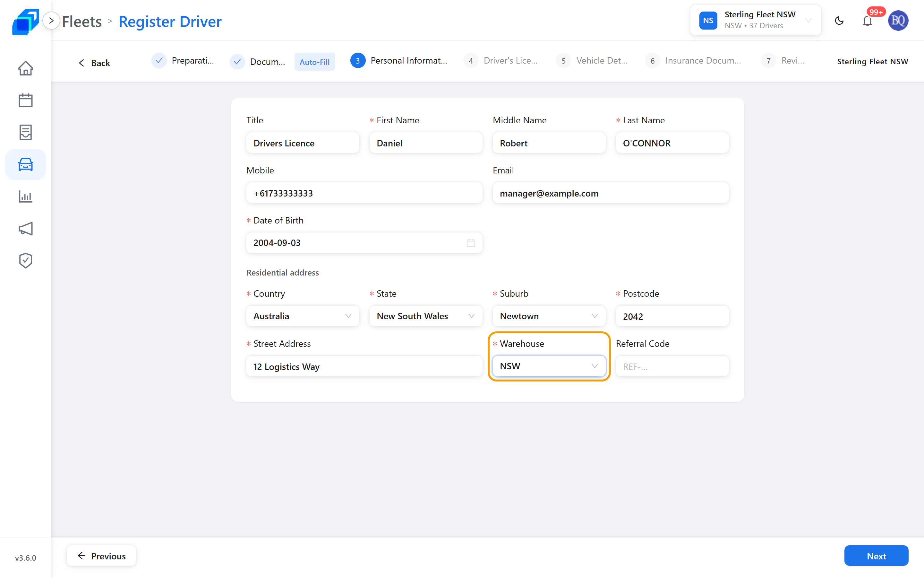Click the Middle Name field
The height and width of the screenshot is (578, 924).
[x=549, y=143]
